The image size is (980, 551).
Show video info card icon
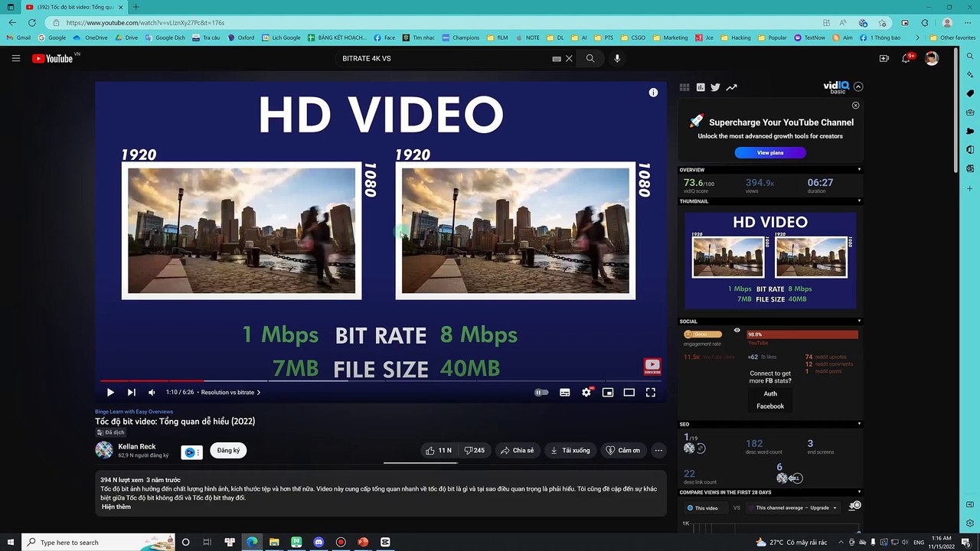(x=653, y=93)
